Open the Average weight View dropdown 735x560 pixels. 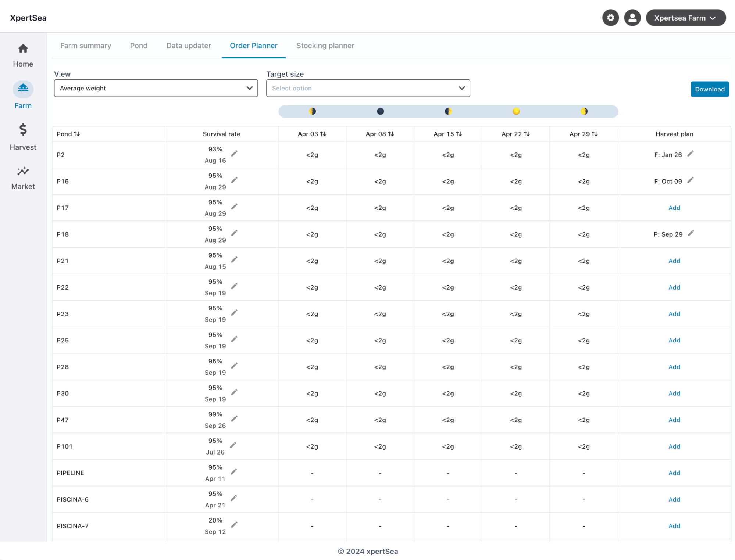[x=156, y=88]
